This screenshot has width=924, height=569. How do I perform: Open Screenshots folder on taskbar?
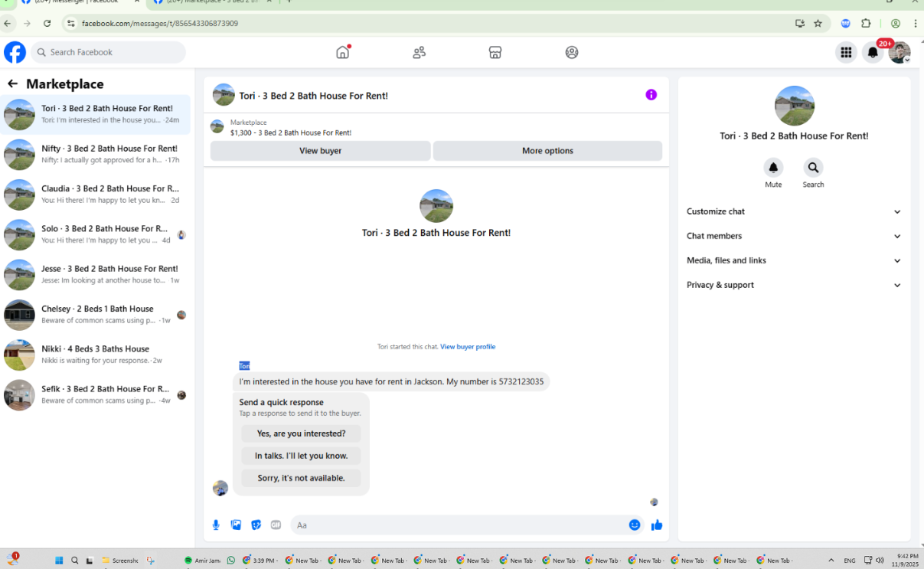click(120, 561)
